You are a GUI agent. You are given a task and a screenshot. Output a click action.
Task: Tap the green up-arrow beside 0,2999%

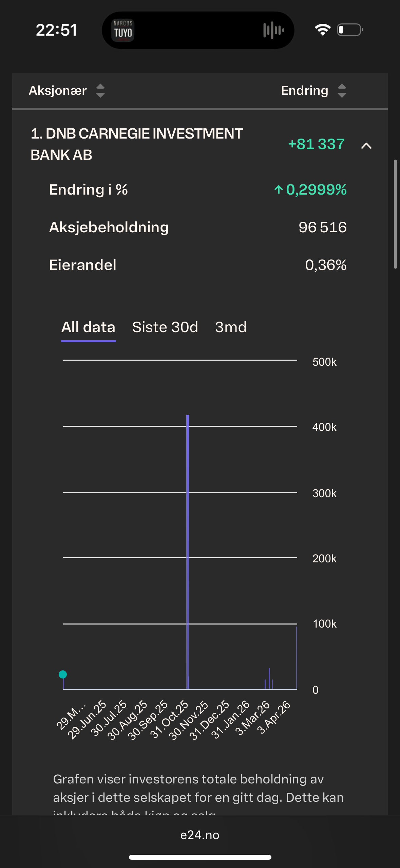click(278, 189)
